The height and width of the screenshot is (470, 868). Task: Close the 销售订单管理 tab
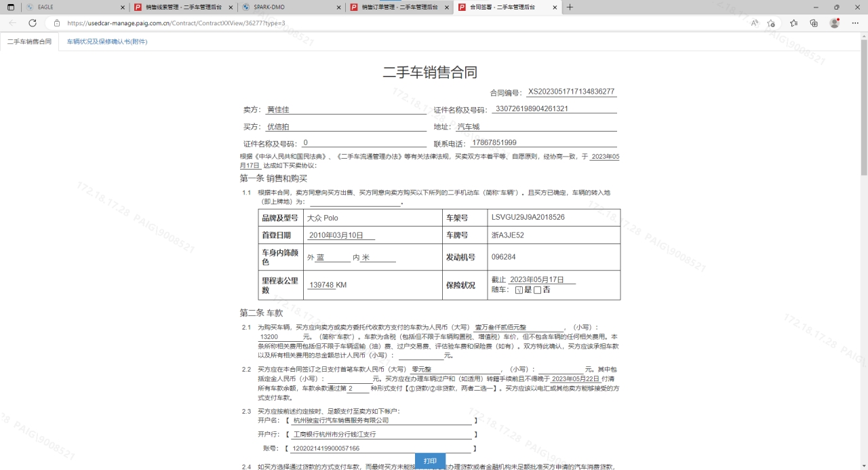point(448,7)
